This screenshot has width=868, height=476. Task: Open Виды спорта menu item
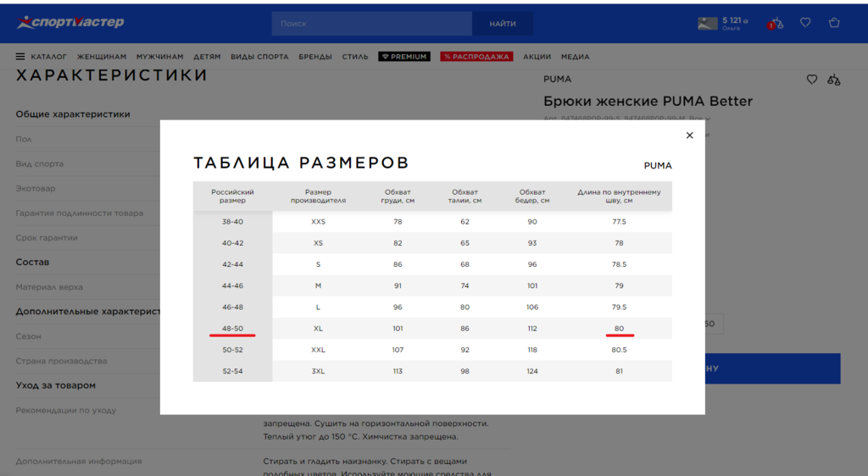tap(259, 57)
